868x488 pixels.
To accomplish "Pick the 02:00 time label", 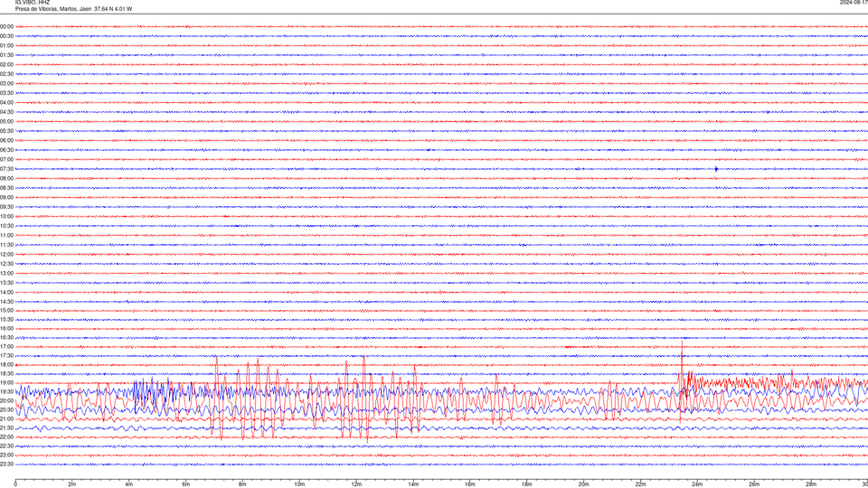I will [6, 65].
